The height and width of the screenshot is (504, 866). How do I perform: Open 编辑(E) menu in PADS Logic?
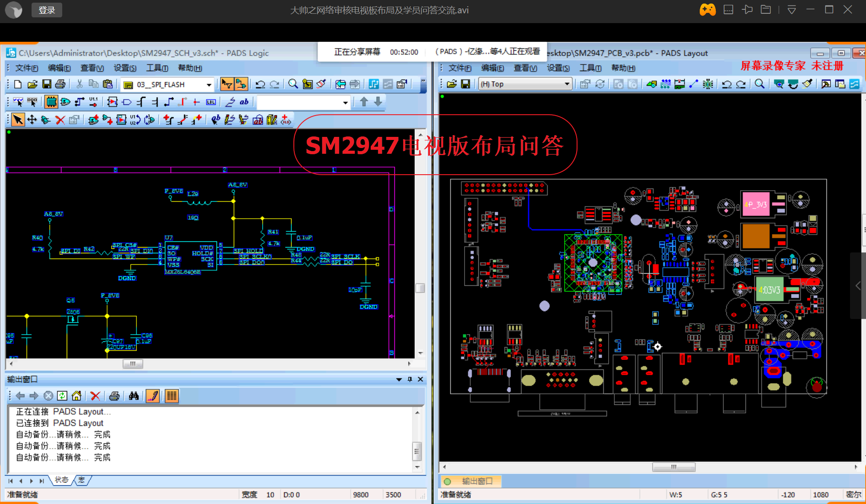point(59,68)
